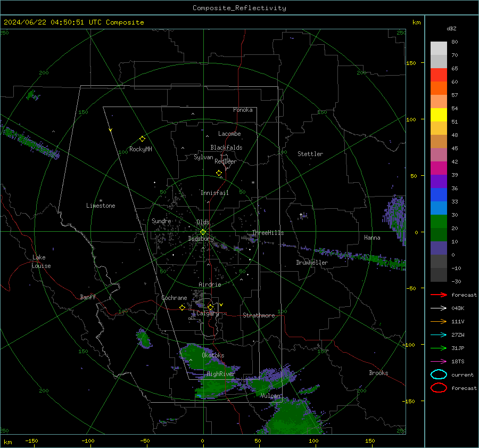479x448 pixels.
Task: Click the 'Composite_Reflectivity' title text
Action: click(x=240, y=8)
